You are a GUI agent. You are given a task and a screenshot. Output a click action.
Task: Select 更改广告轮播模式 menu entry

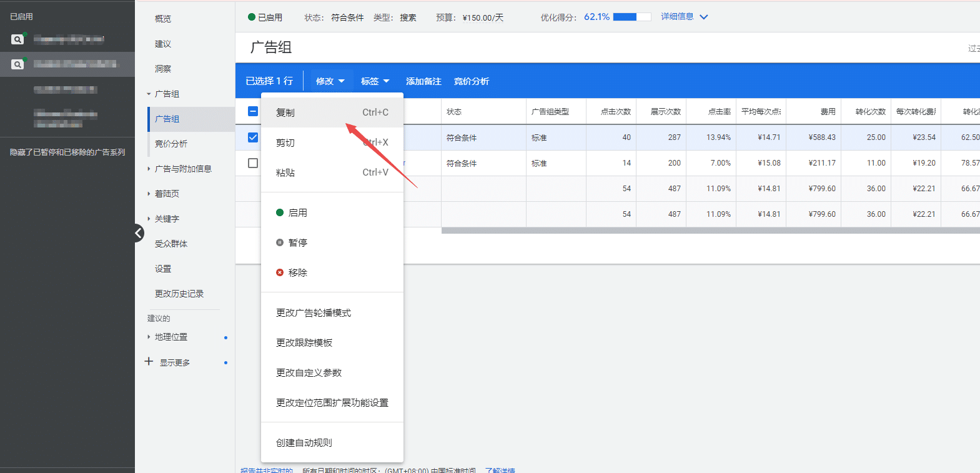tap(332, 312)
